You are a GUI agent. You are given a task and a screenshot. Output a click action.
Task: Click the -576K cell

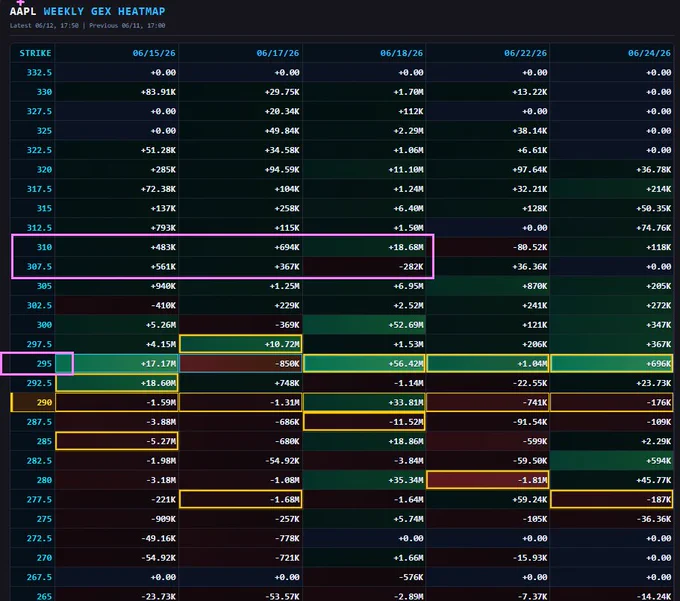click(364, 577)
